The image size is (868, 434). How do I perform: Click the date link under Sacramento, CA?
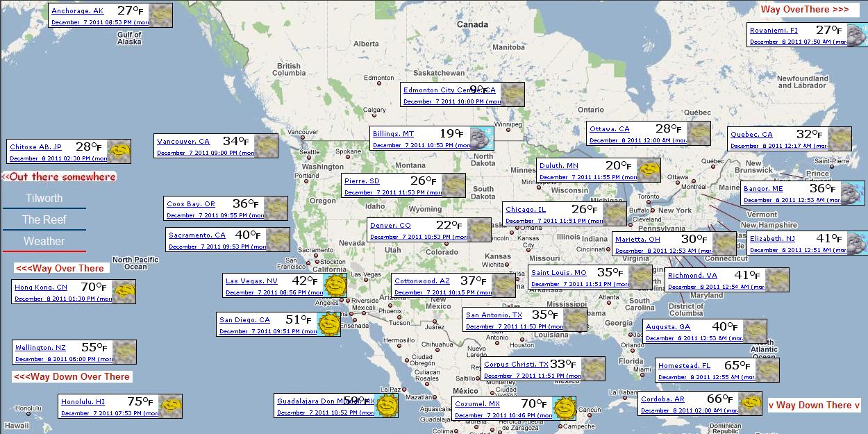(217, 247)
